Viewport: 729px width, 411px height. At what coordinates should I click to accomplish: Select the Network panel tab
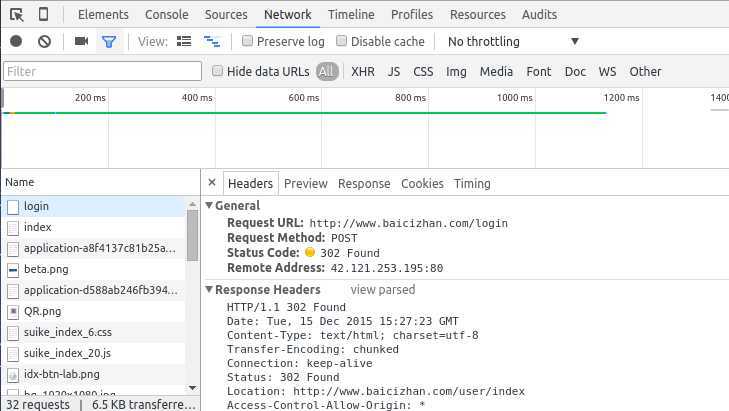(x=288, y=14)
